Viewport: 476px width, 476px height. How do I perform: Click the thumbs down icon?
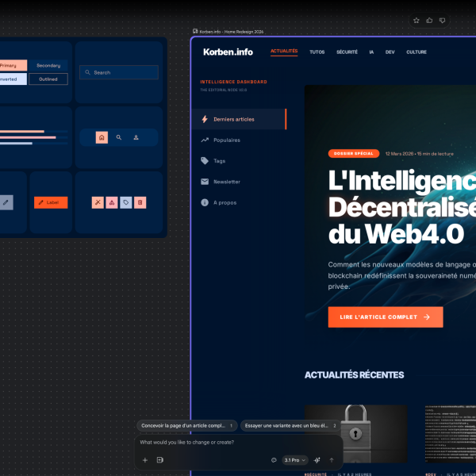coord(442,20)
